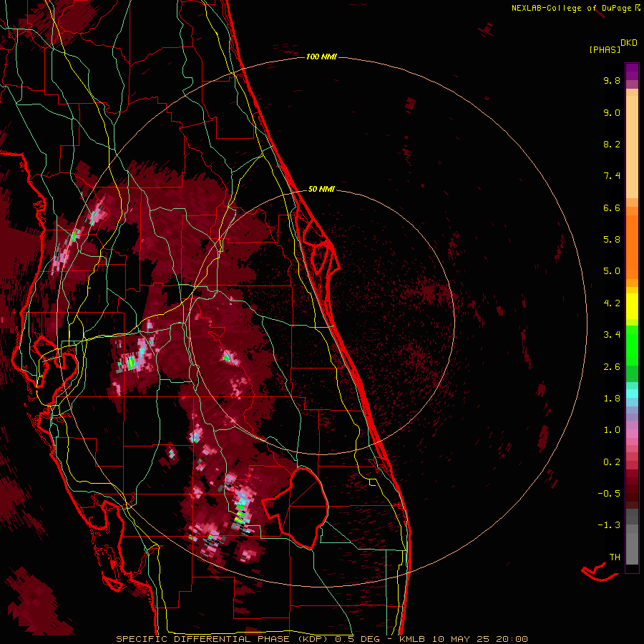Click the cyan segment of the color bar
The width and height of the screenshot is (644, 644).
pyautogui.click(x=632, y=393)
